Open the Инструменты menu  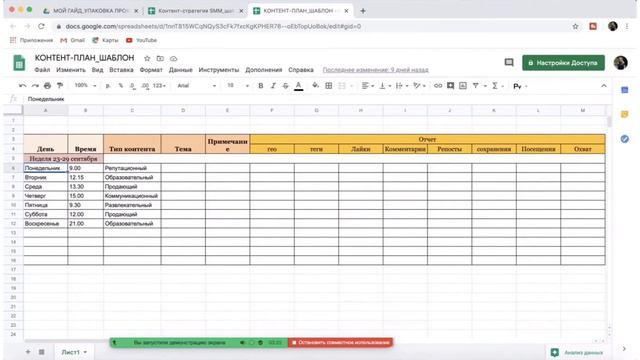click(219, 70)
